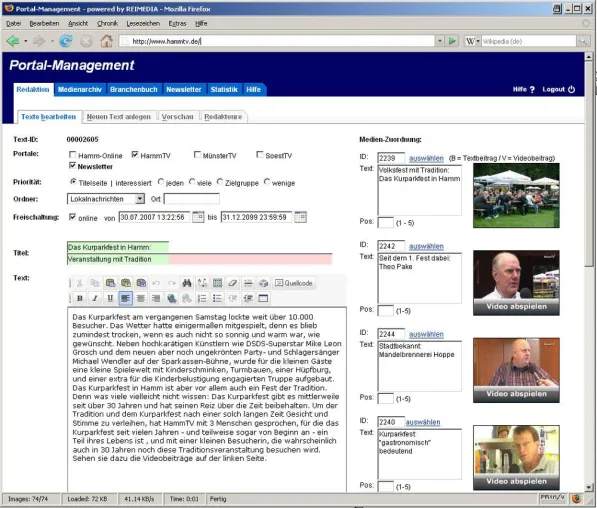
Task: Toggle bold formatting in the editor toolbar
Action: 80,298
